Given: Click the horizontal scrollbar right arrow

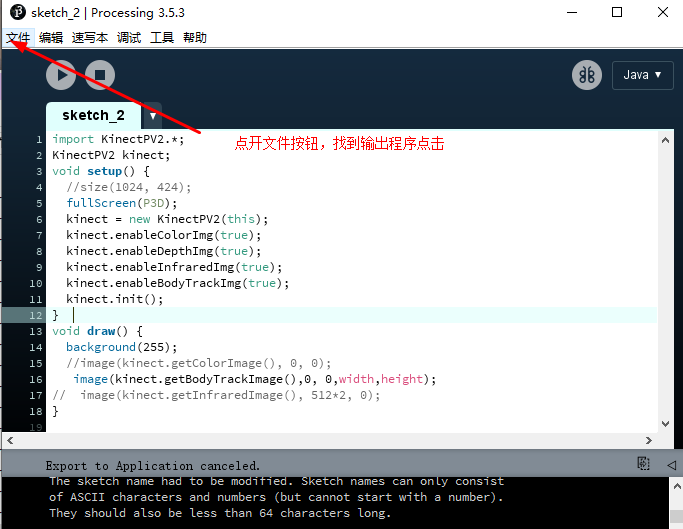Looking at the screenshot, I should [x=649, y=441].
